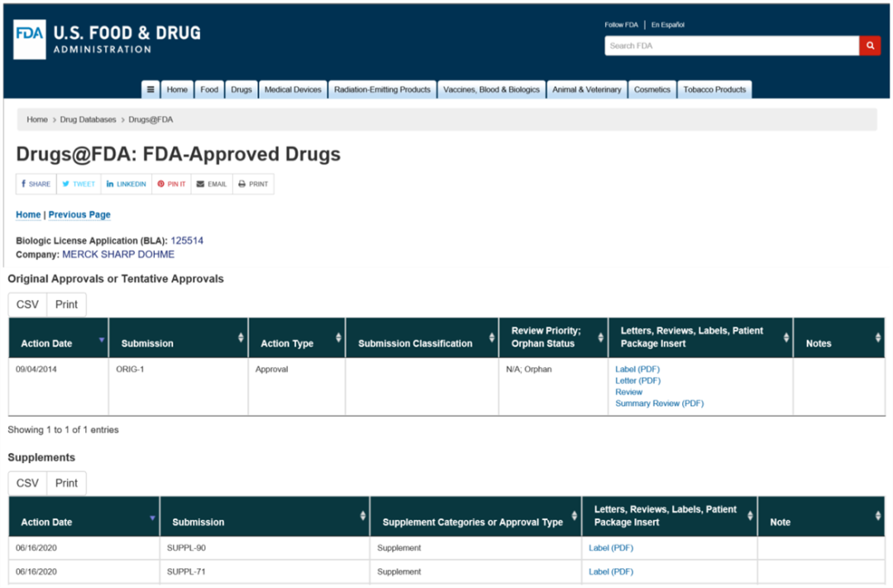Sort Supplements by Note column
Screen dimensions: 893x588
821,516
